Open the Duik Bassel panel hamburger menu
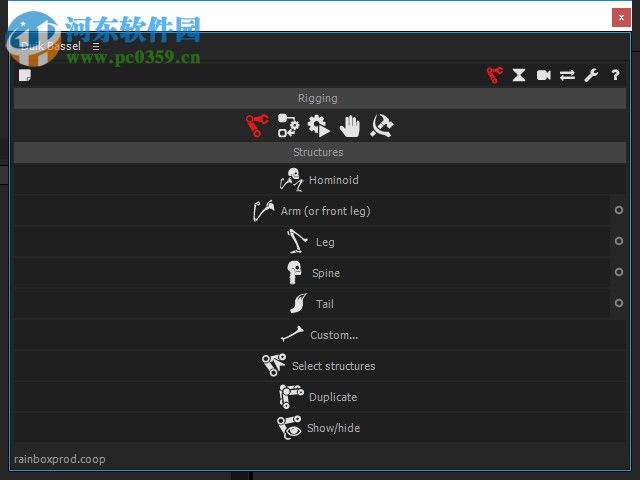Viewport: 640px width, 480px height. click(x=96, y=47)
